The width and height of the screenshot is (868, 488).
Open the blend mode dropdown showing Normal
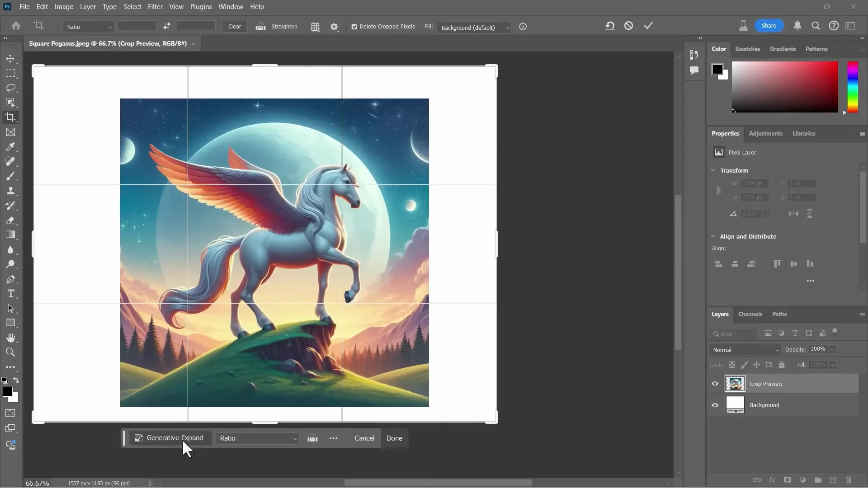744,350
